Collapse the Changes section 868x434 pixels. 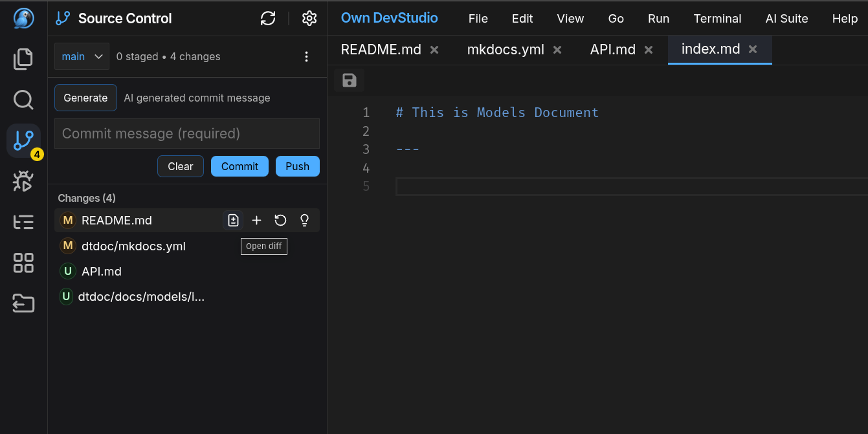pyautogui.click(x=86, y=198)
